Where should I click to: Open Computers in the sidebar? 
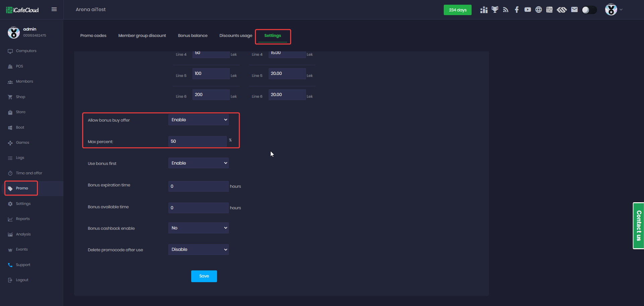coord(26,51)
